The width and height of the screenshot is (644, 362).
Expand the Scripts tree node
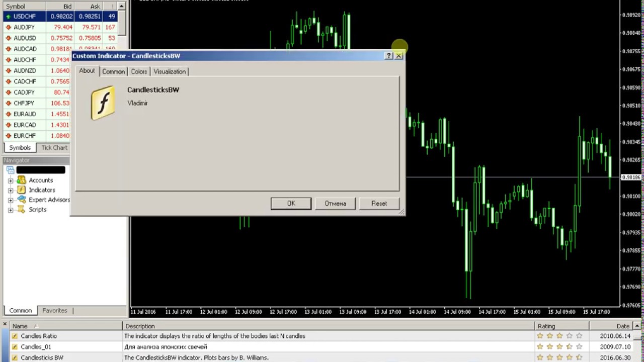click(11, 210)
